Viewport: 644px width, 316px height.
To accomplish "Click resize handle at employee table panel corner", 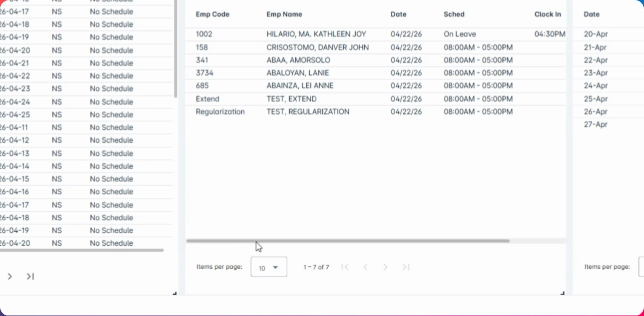I will pyautogui.click(x=562, y=293).
